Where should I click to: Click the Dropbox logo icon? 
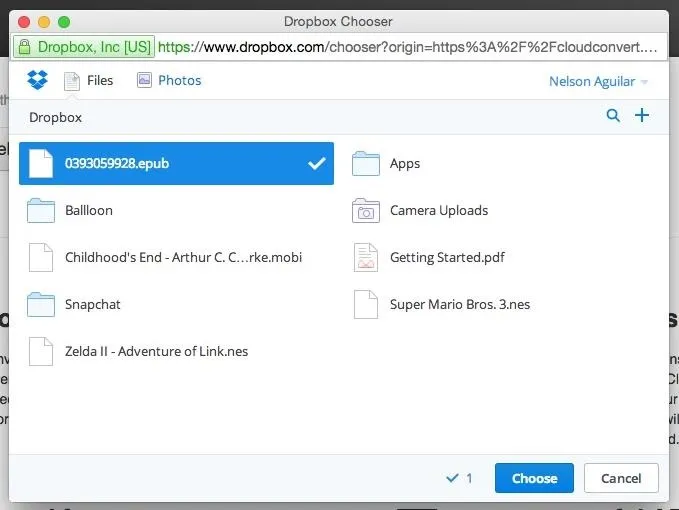pos(37,80)
